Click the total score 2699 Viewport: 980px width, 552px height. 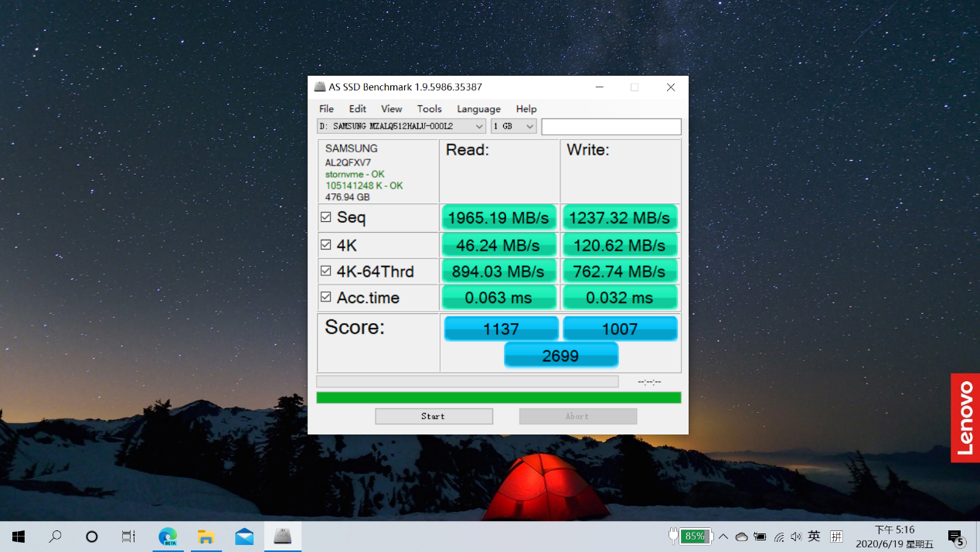pyautogui.click(x=561, y=355)
